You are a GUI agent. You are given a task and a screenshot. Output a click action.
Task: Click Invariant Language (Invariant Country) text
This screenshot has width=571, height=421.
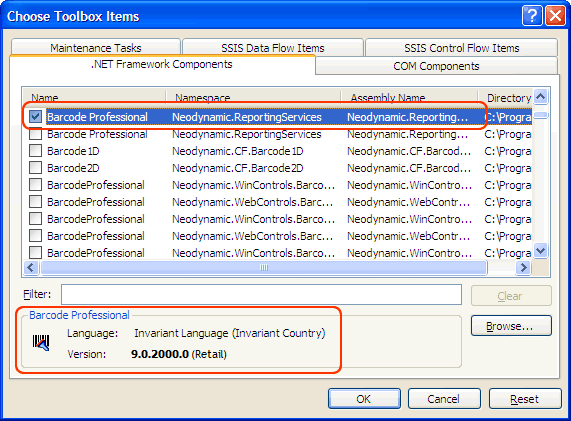230,333
